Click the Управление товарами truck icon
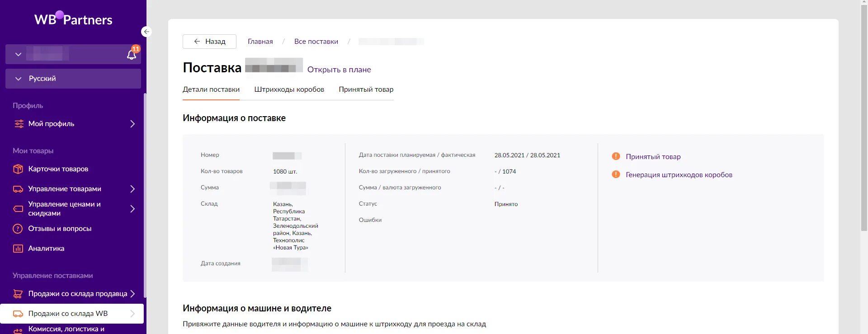Image resolution: width=868 pixels, height=334 pixels. point(18,189)
